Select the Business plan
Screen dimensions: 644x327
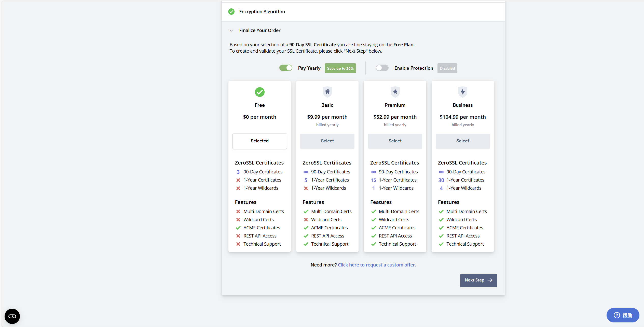tap(463, 141)
